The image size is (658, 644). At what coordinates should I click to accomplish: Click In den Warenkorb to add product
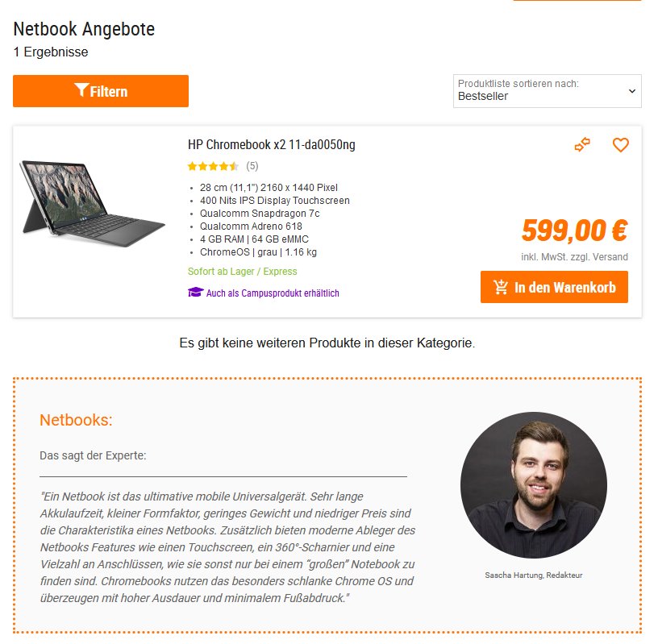coord(554,286)
